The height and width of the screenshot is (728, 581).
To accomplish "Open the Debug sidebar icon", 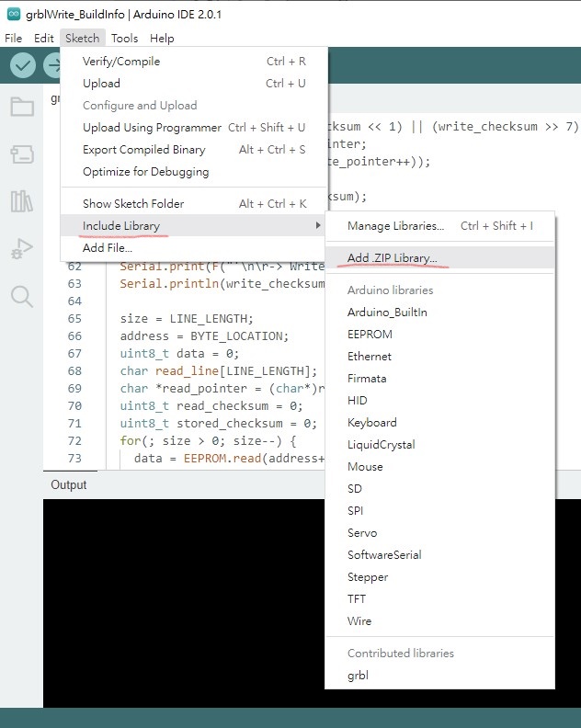I will (x=22, y=249).
